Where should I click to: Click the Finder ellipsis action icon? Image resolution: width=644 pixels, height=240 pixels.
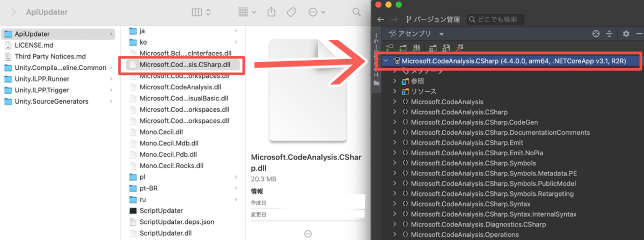click(314, 12)
